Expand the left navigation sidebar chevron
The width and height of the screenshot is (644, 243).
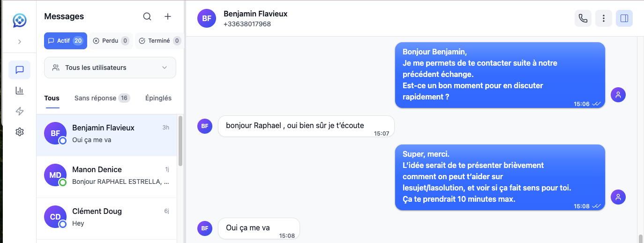click(19, 42)
